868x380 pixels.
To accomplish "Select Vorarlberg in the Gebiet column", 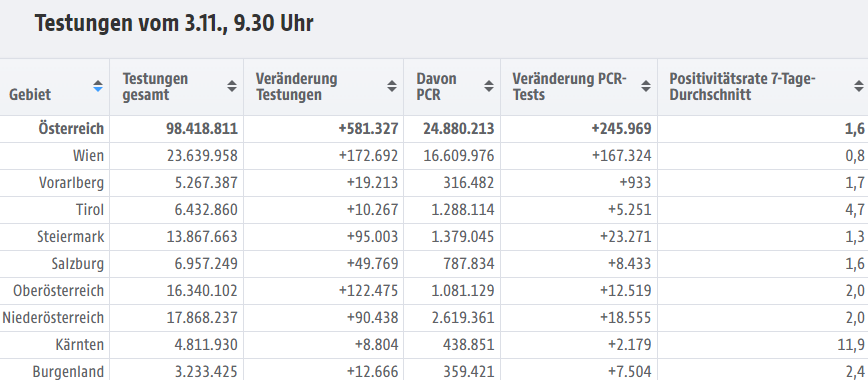I will pos(71,183).
